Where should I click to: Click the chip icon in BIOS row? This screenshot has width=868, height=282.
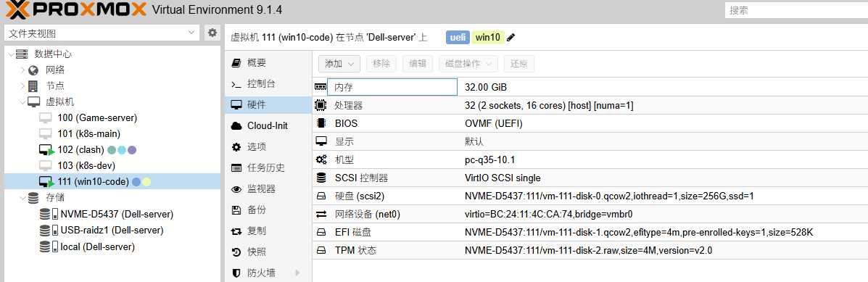pyautogui.click(x=321, y=123)
